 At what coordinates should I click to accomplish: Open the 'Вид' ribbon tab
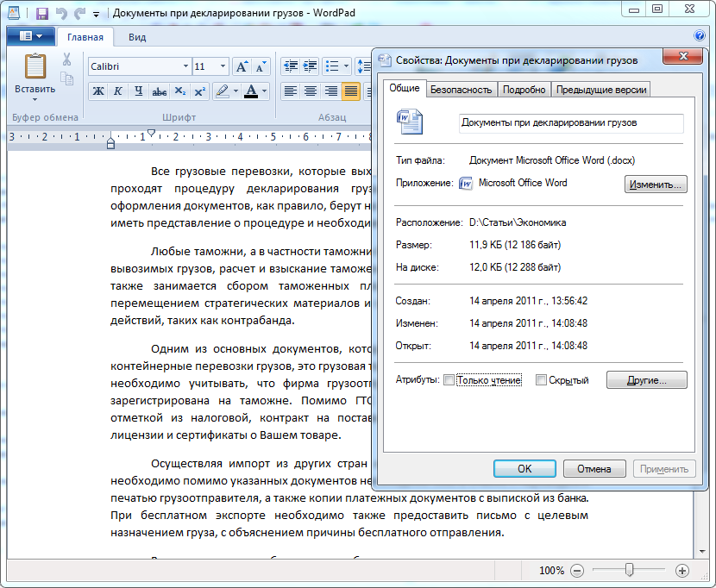137,37
